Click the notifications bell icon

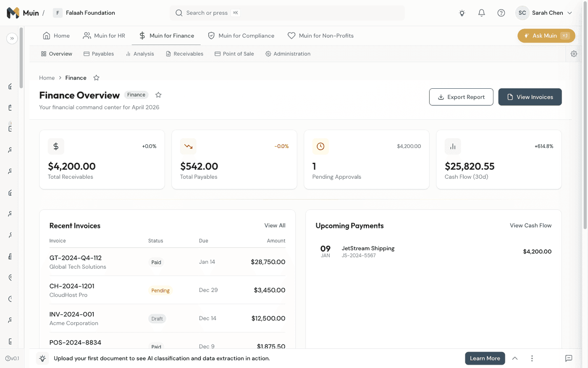[x=481, y=13]
